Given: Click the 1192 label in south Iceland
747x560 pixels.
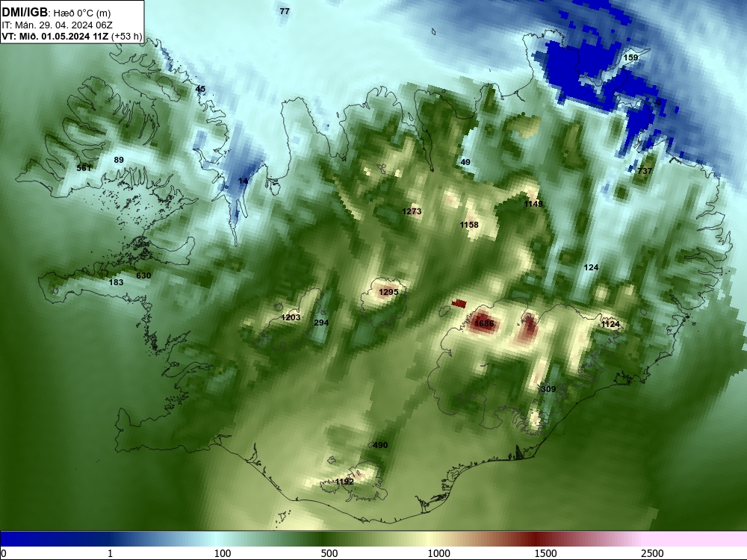Looking at the screenshot, I should [x=344, y=482].
